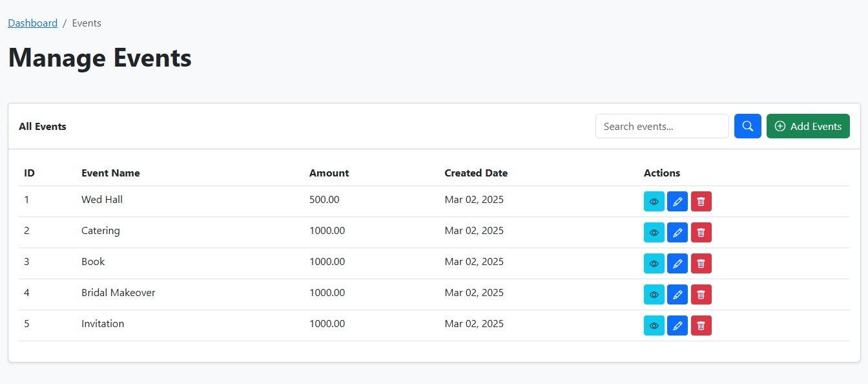868x384 pixels.
Task: View the Bridal Makeover event
Action: click(654, 295)
